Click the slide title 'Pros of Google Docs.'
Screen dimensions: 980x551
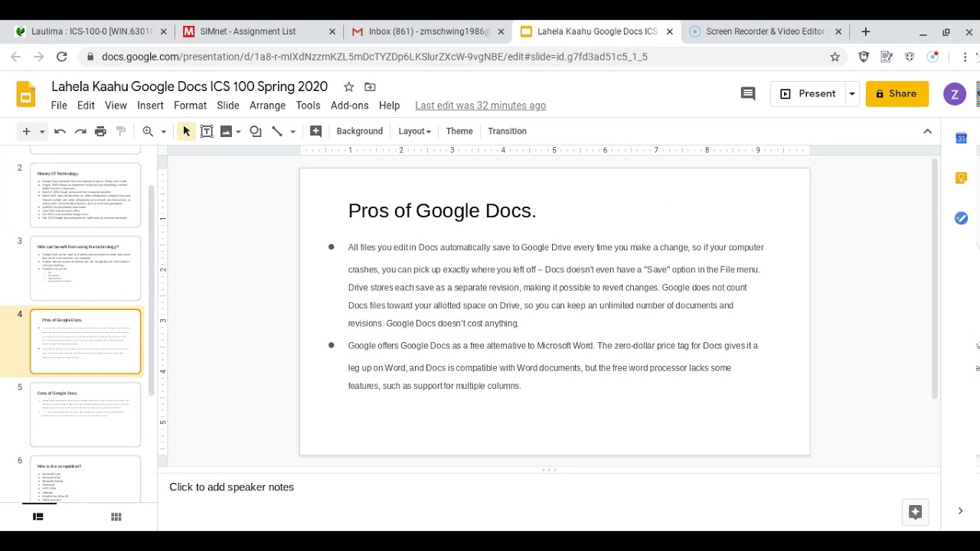click(x=442, y=210)
